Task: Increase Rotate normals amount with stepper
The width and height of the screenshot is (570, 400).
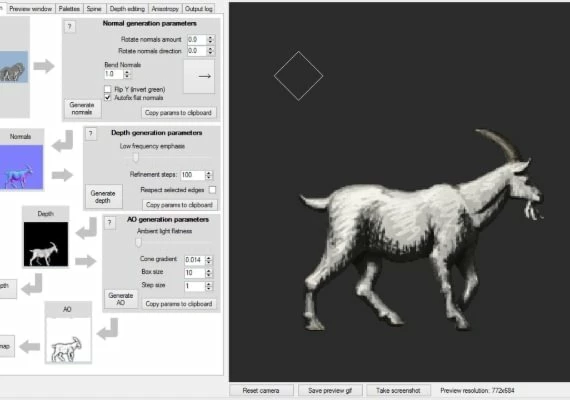Action: tap(210, 37)
